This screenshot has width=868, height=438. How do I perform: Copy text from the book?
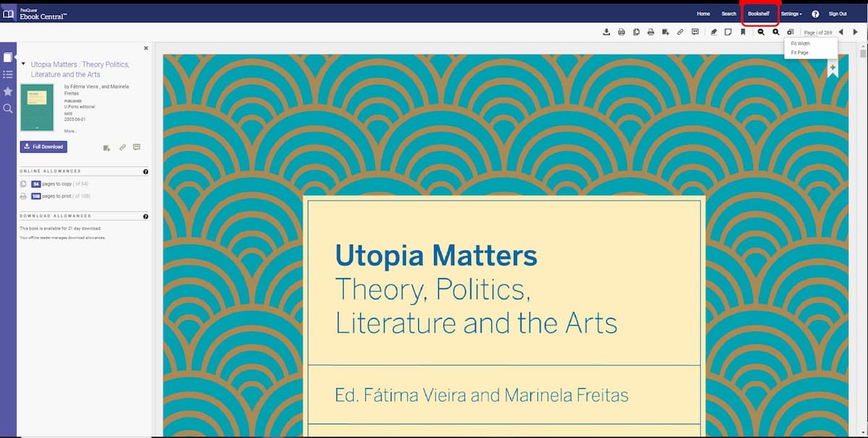[x=637, y=32]
